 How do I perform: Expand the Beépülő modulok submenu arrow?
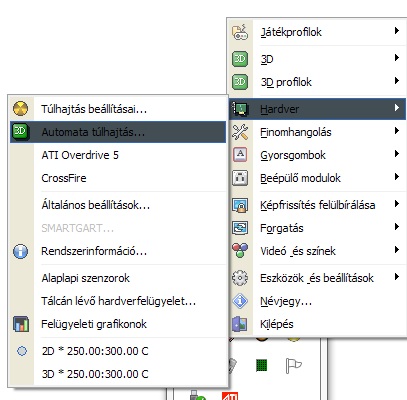(x=396, y=177)
